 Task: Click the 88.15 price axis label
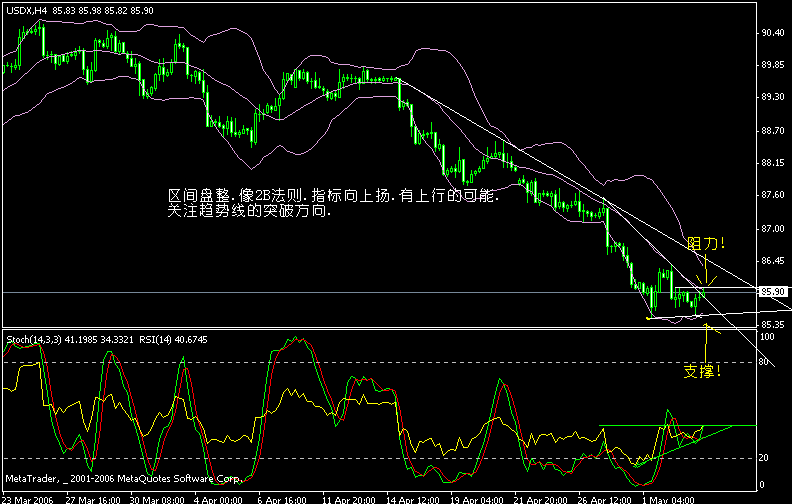click(773, 163)
